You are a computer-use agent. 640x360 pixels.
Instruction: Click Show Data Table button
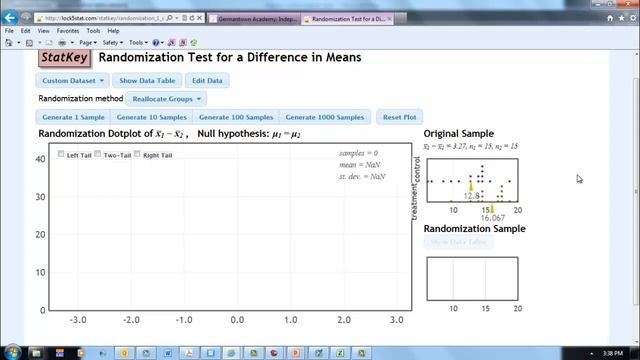pos(147,81)
